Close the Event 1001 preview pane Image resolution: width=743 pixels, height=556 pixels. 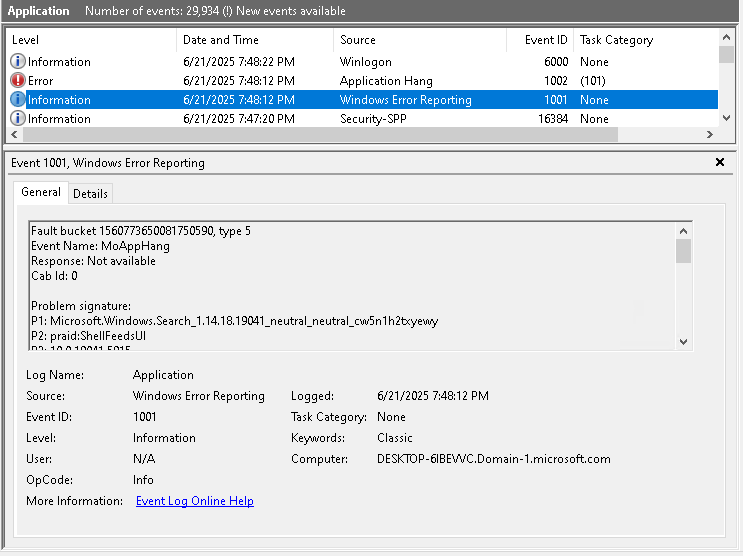coord(720,163)
